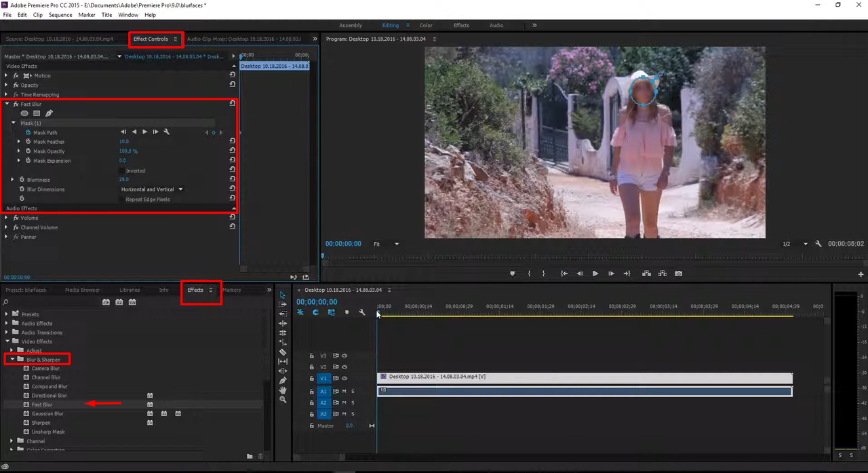Collapse the Blur & Sharpen folder
This screenshot has height=473, width=868.
pyautogui.click(x=12, y=359)
